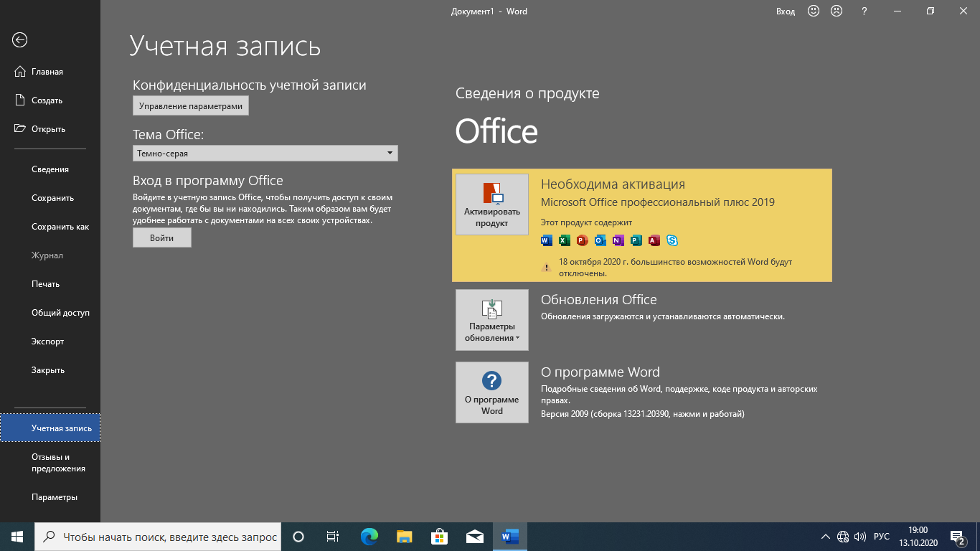Click the Access app icon in product list
980x551 pixels.
pyautogui.click(x=654, y=240)
